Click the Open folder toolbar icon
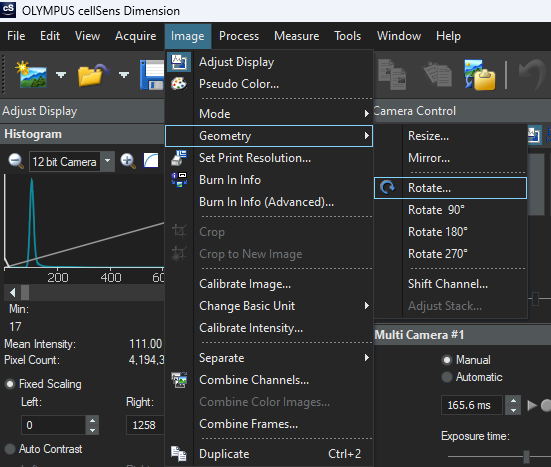This screenshot has height=467, width=551. [x=93, y=74]
